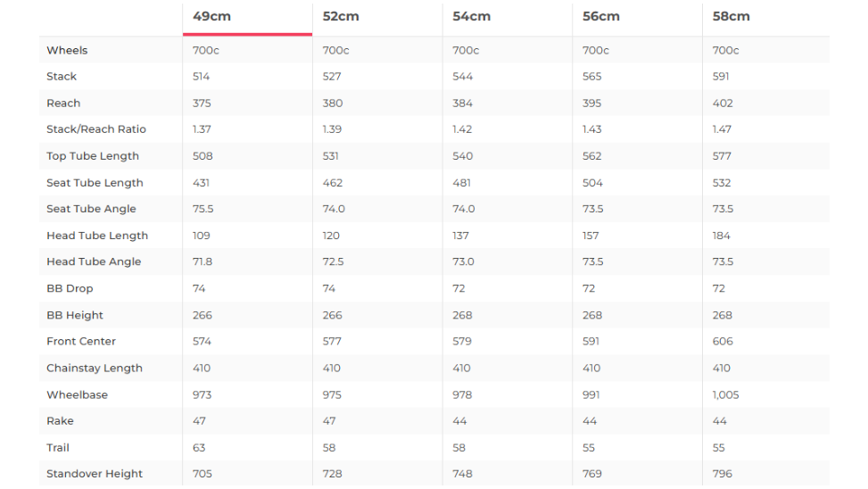The width and height of the screenshot is (868, 489).
Task: Click the Stack/Reach Ratio row label
Action: pyautogui.click(x=96, y=129)
